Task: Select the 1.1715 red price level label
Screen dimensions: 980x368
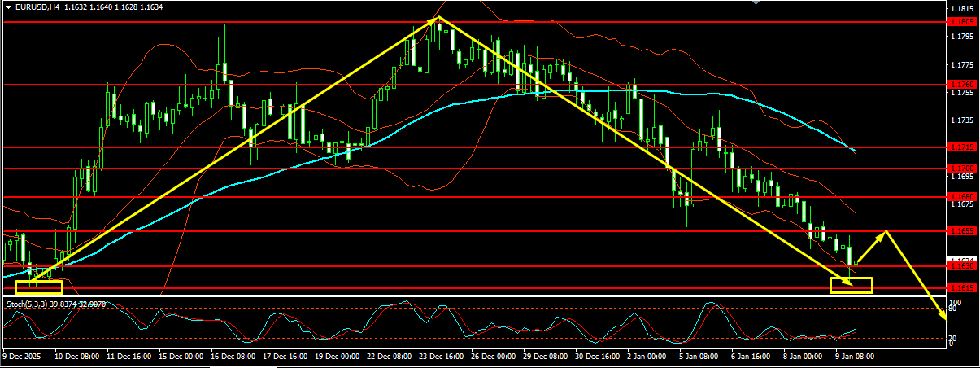Action: [962, 147]
